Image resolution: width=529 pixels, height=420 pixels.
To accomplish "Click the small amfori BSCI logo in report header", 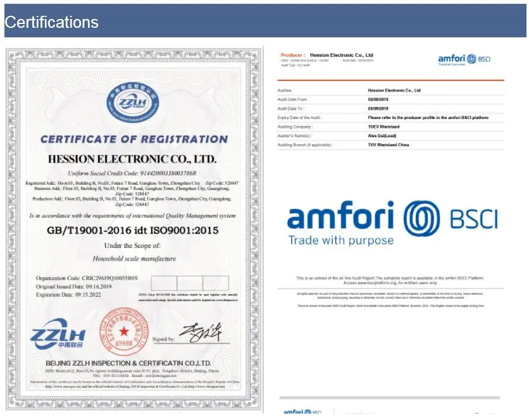I will pos(464,59).
